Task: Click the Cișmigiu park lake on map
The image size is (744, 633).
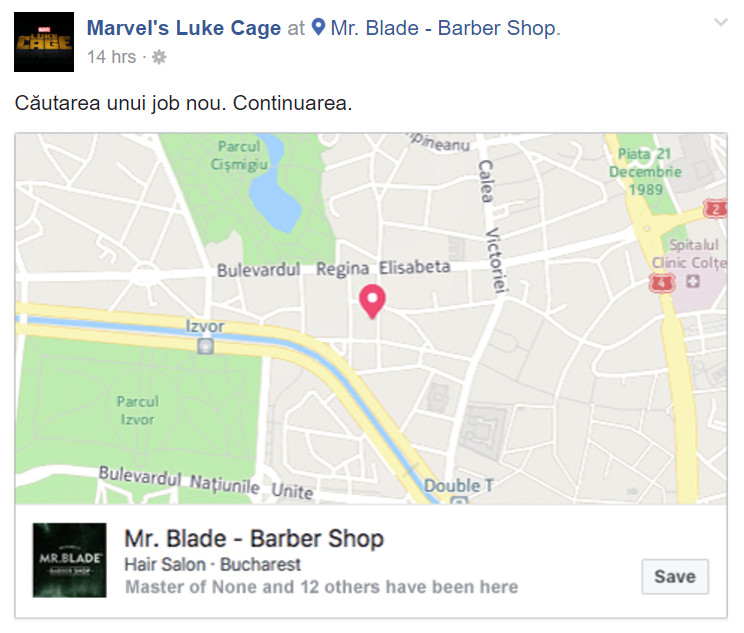Action: (x=275, y=190)
